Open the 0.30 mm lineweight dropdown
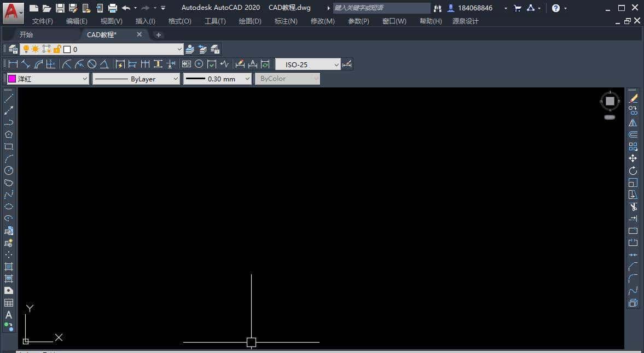 [x=247, y=79]
